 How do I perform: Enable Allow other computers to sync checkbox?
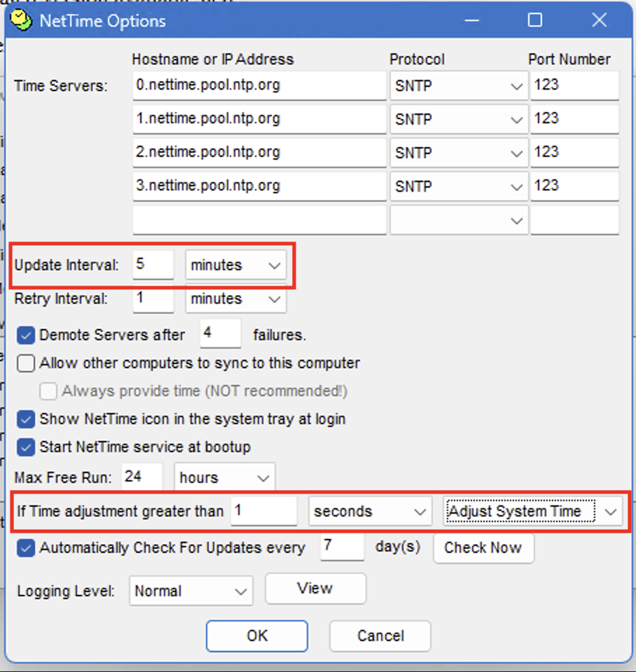point(26,363)
